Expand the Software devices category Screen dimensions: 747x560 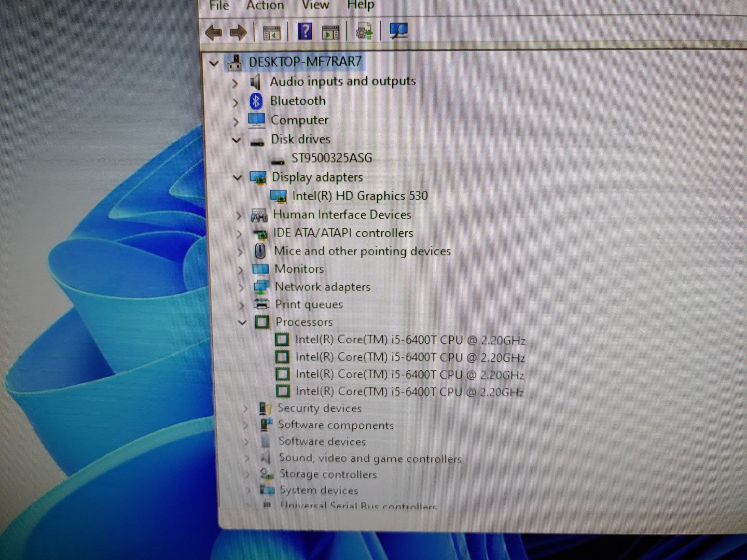(247, 442)
